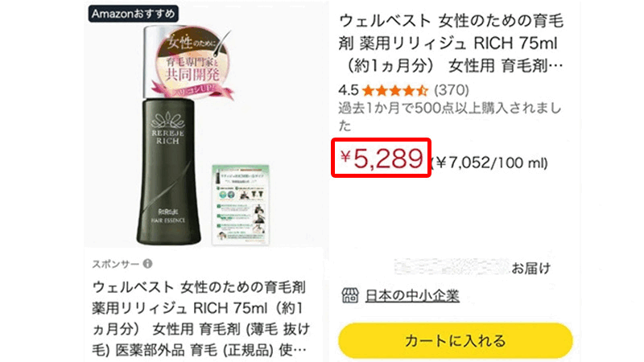Click the ¥5,289 price
This screenshot has width=644, height=362.
coord(381,158)
